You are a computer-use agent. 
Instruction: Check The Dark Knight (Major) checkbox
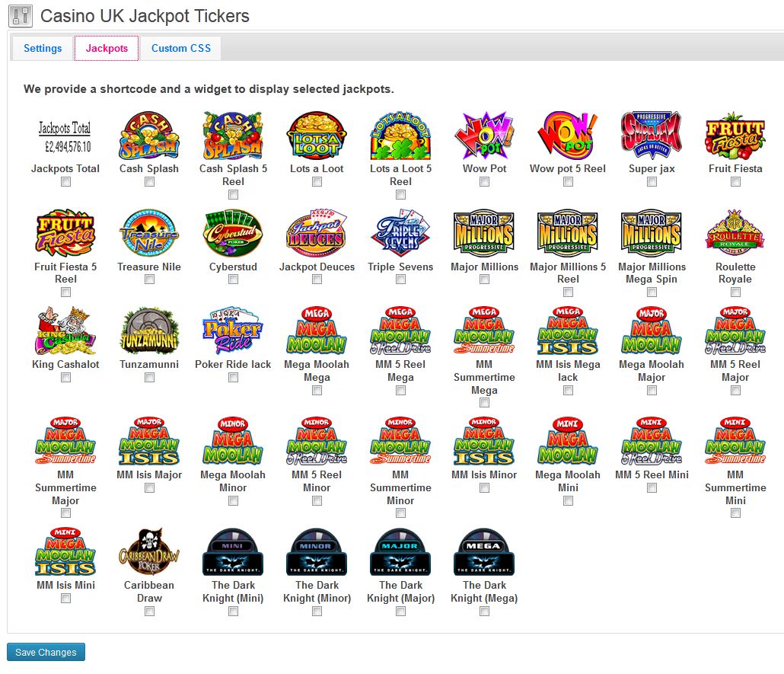pyautogui.click(x=400, y=611)
